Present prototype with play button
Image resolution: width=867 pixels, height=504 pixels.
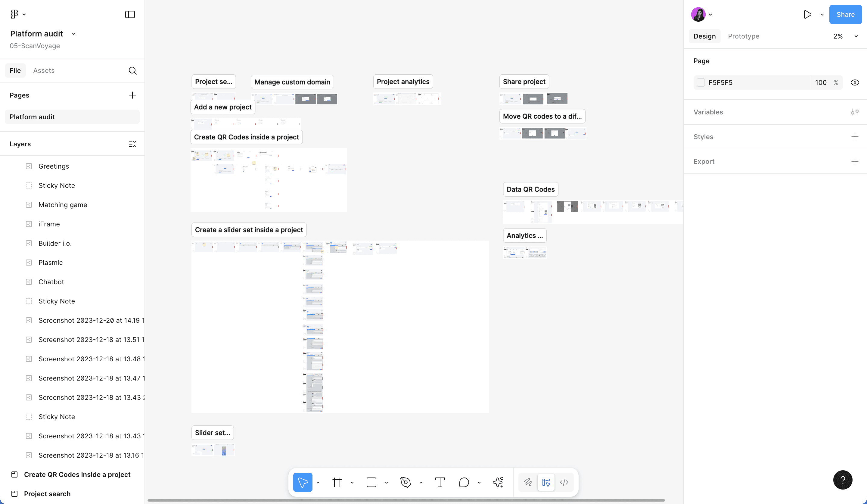(x=807, y=14)
